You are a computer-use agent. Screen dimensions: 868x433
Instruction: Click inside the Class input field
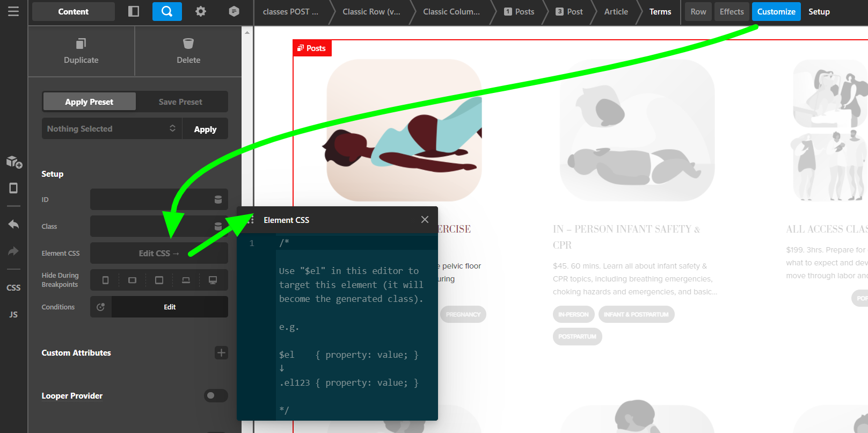(x=150, y=227)
